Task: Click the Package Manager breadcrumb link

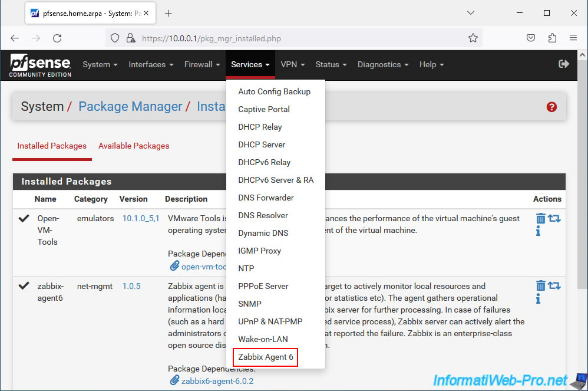Action: (x=130, y=107)
